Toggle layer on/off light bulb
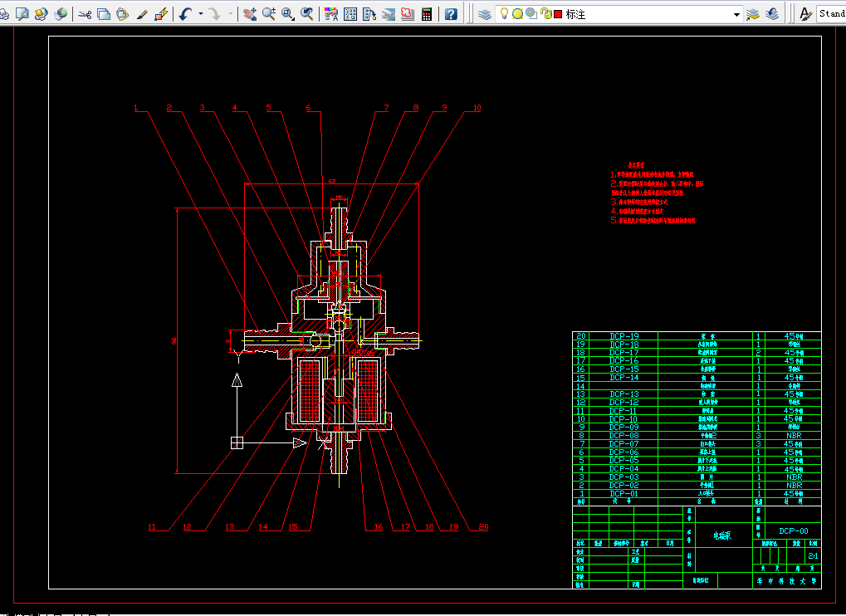 (x=504, y=14)
